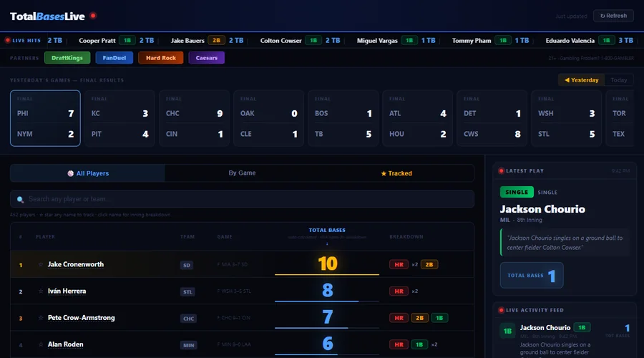Click the HR badge in Crow-Armstrong's breakdown
This screenshot has width=644, height=358.
coord(399,318)
